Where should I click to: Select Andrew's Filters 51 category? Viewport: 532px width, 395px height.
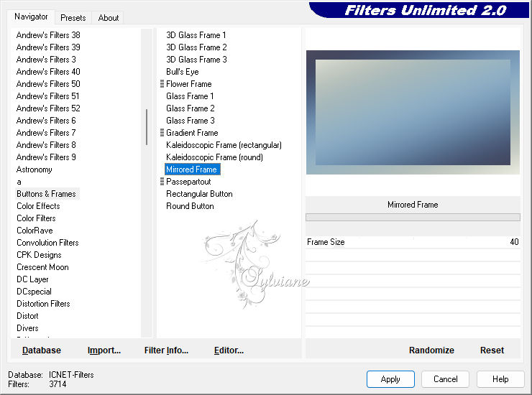[48, 96]
